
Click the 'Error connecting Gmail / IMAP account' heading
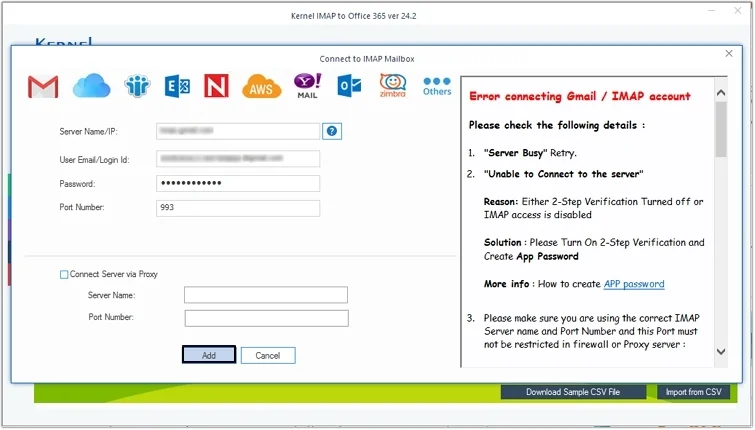pyautogui.click(x=580, y=96)
